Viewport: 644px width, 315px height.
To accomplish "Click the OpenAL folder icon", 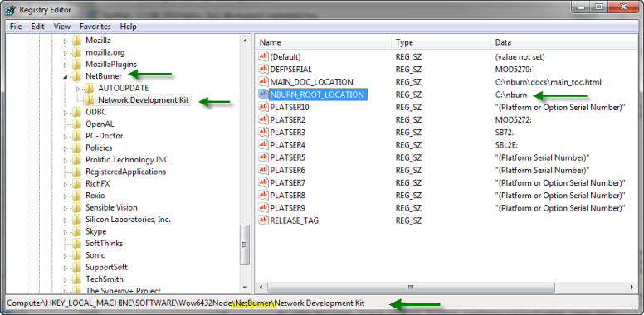I will tap(76, 124).
